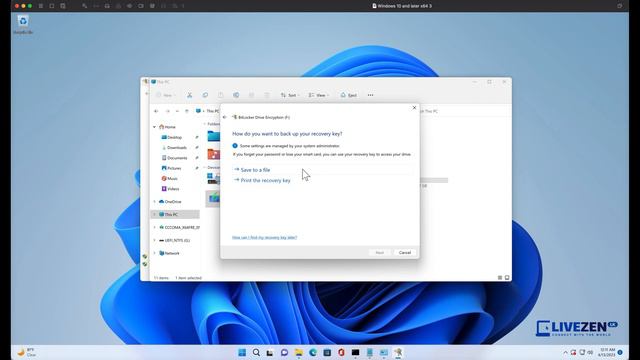
Task: Click the Next button in BitLocker dialog
Action: pyautogui.click(x=380, y=253)
